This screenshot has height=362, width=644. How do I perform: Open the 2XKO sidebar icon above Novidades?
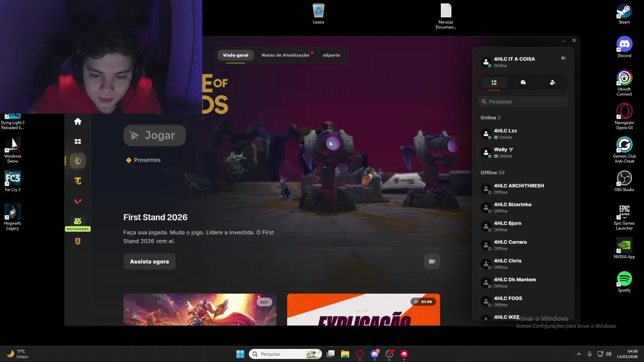77,221
